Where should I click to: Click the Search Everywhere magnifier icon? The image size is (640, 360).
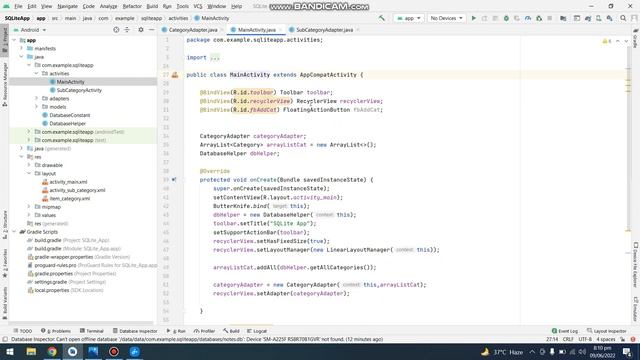point(623,18)
